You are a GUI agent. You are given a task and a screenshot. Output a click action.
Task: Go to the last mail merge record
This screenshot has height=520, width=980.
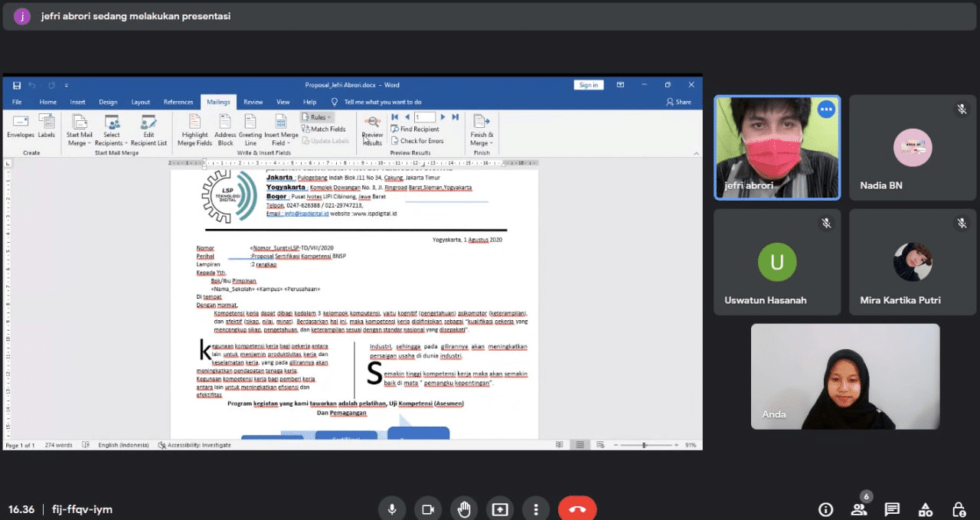[456, 117]
